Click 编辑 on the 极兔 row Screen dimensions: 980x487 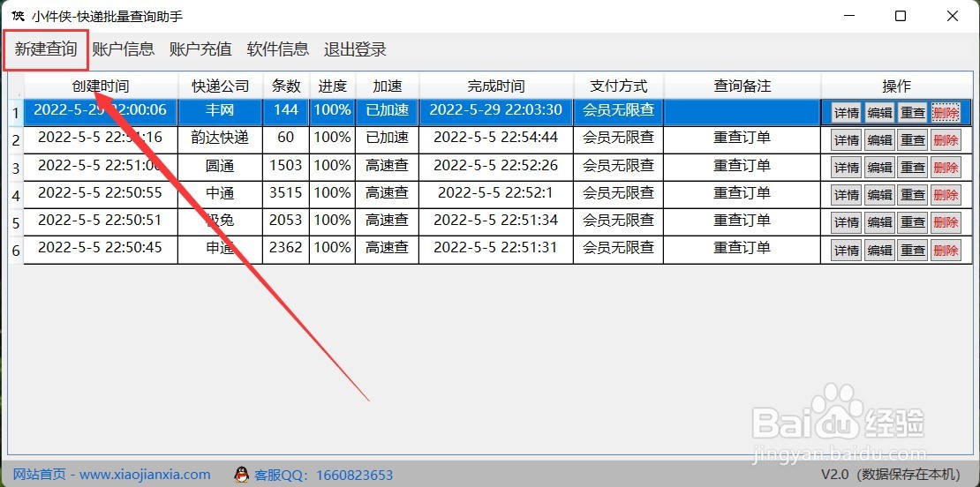pos(879,222)
